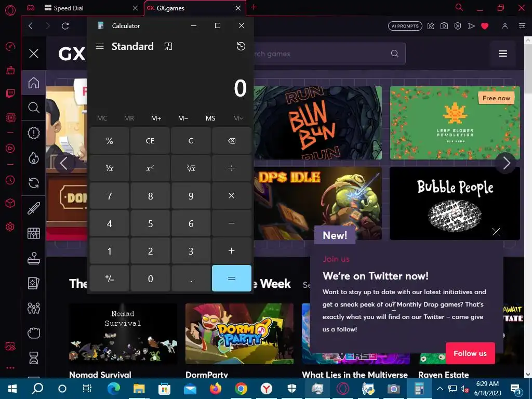
Task: Open Extensions cube icon in Opera sidebar
Action: [10, 203]
